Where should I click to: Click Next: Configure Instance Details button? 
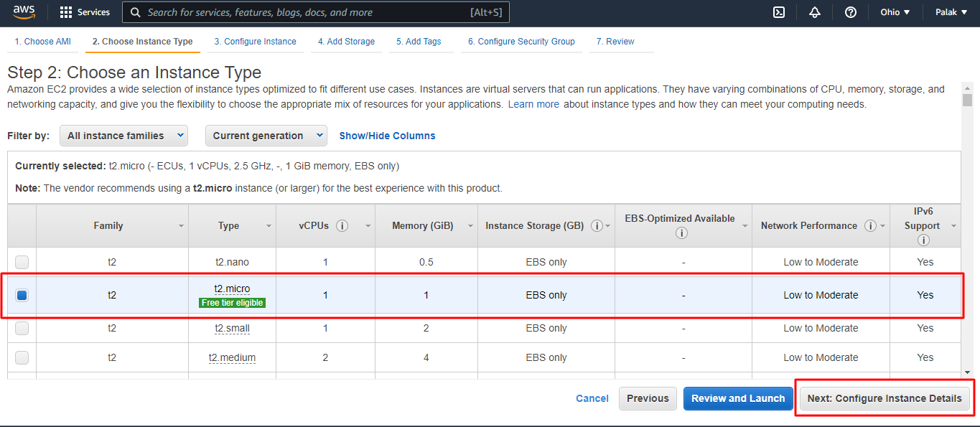pyautogui.click(x=885, y=398)
